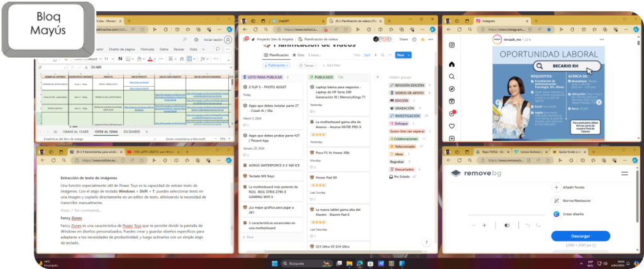Open Instagram Search magnifier in sidebar
644x269 pixels.
[x=452, y=77]
